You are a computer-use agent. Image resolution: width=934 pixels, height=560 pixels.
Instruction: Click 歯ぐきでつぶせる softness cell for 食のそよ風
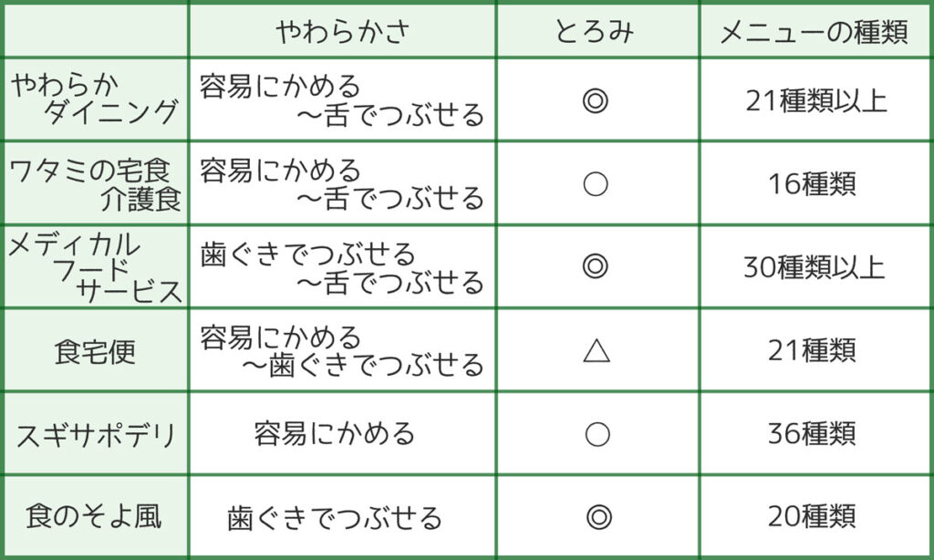pyautogui.click(x=335, y=518)
